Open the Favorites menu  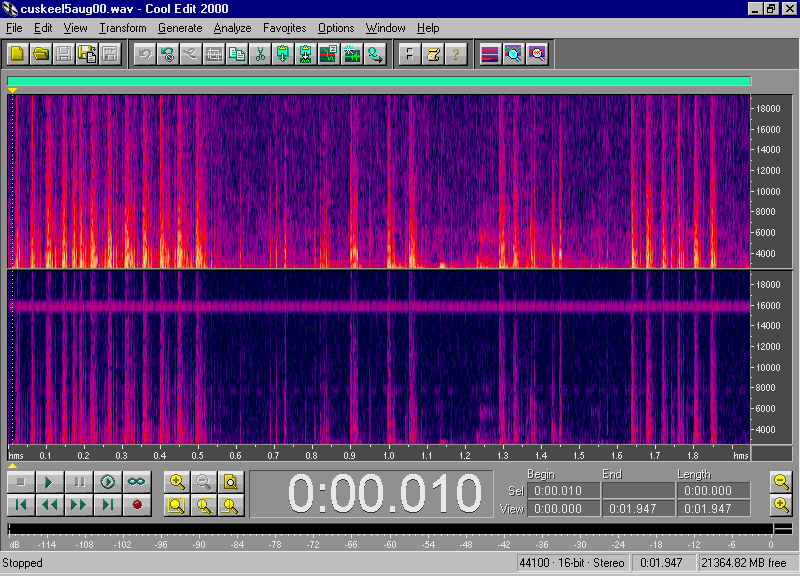pyautogui.click(x=285, y=28)
